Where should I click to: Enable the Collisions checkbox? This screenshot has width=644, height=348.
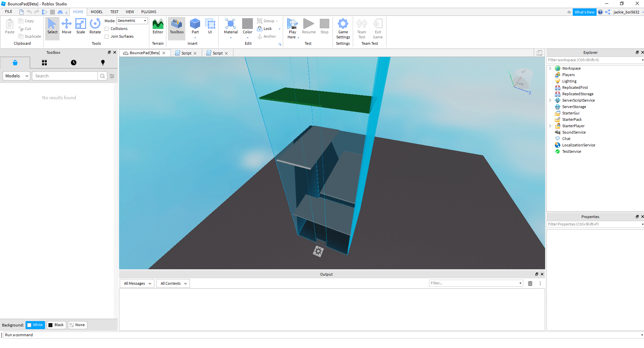[x=107, y=29]
